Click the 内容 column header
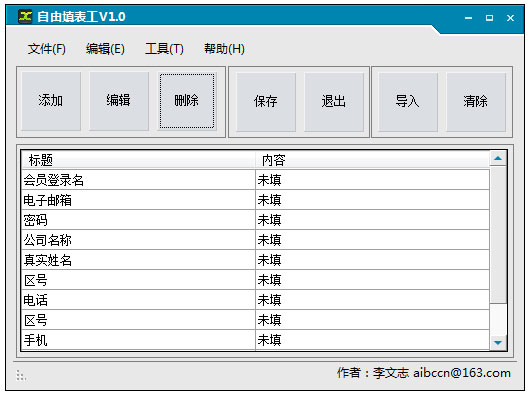Screen dimensions: 530x396 point(372,160)
